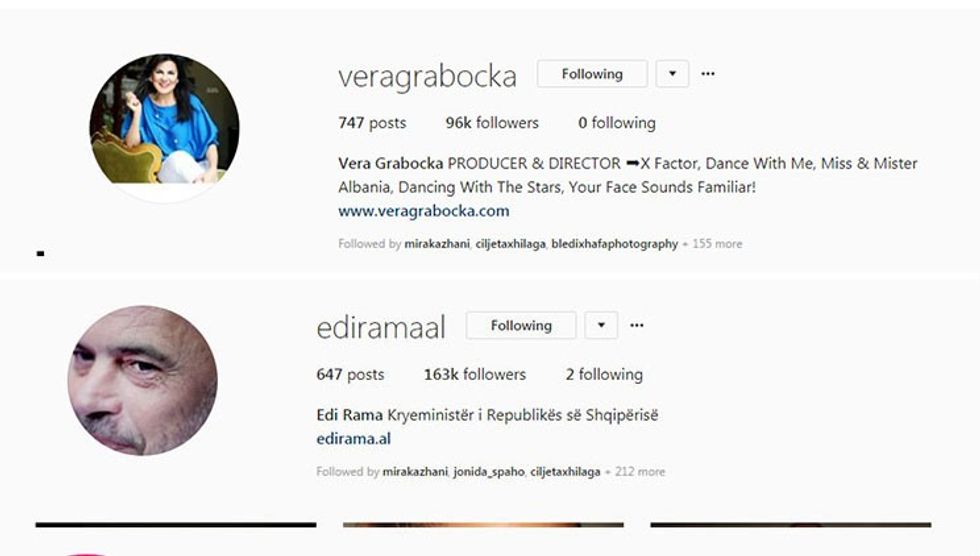Show 155 more mutual followers
980x556 pixels.
[x=717, y=244]
